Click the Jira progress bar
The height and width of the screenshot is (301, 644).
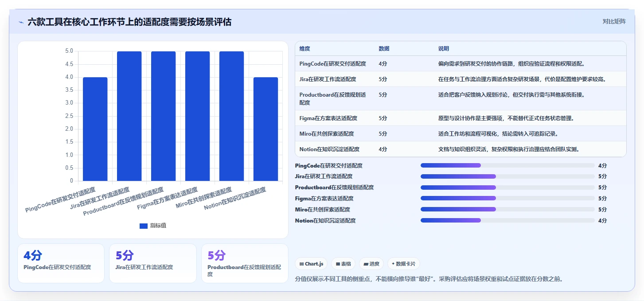pos(507,176)
